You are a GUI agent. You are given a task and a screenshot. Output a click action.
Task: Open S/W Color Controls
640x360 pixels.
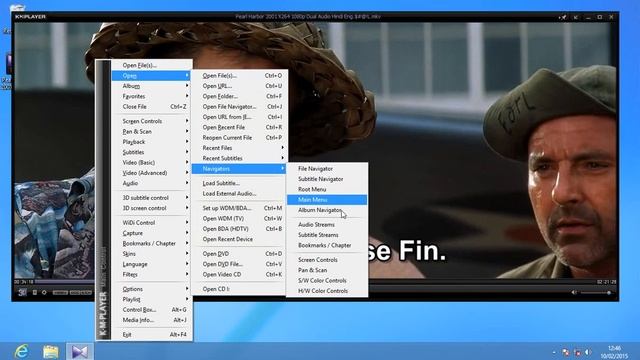327,280
